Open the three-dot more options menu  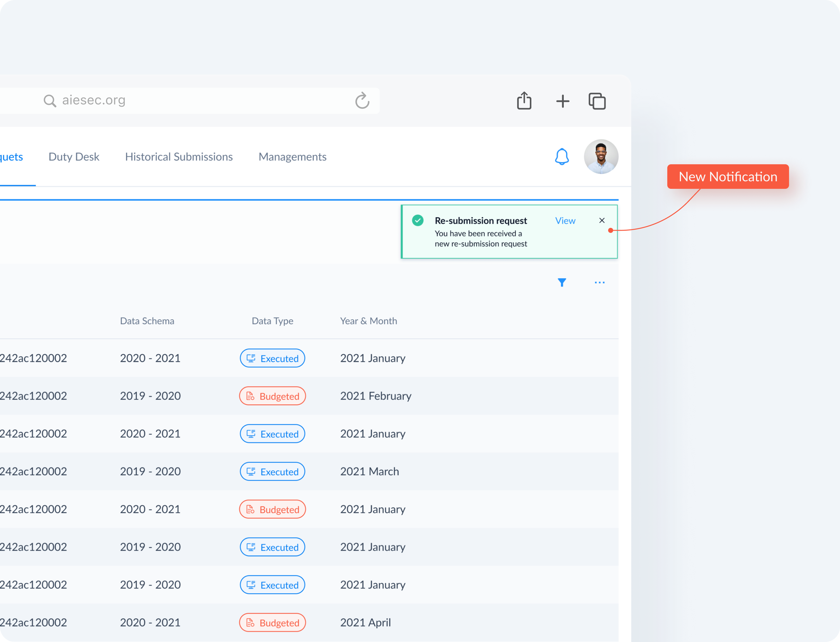[599, 282]
